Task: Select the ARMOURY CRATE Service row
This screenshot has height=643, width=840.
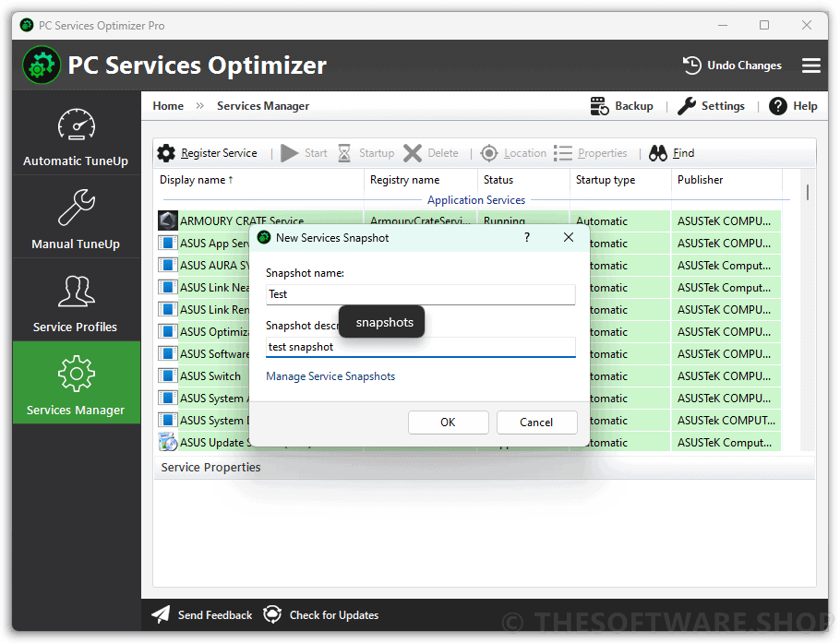Action: (x=469, y=219)
